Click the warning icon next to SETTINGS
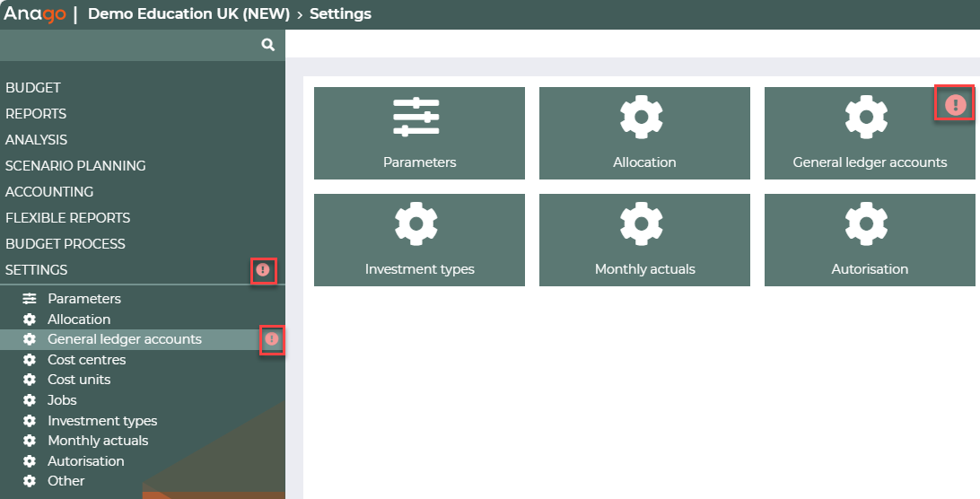Screen dimensions: 980x499 pos(263,270)
